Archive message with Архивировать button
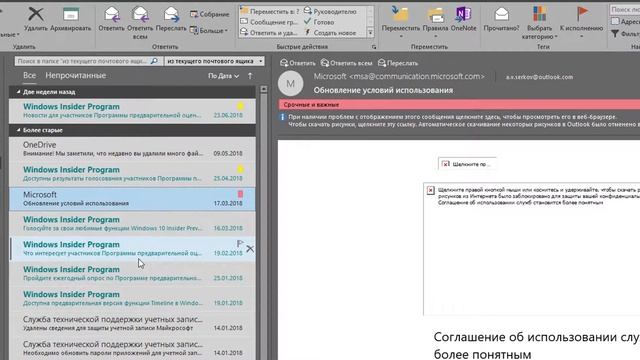640x360 pixels. coord(70,19)
